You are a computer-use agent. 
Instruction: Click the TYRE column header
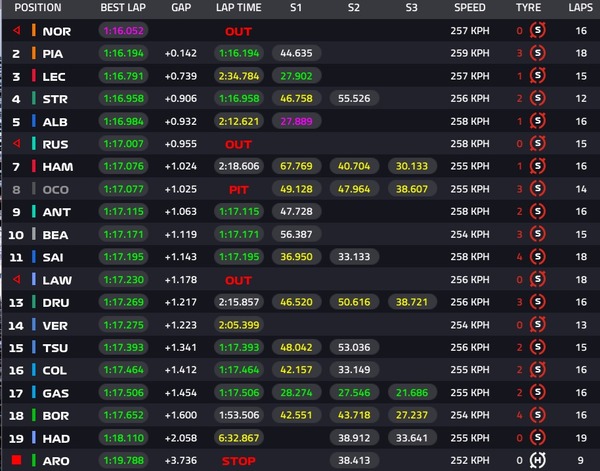click(528, 8)
